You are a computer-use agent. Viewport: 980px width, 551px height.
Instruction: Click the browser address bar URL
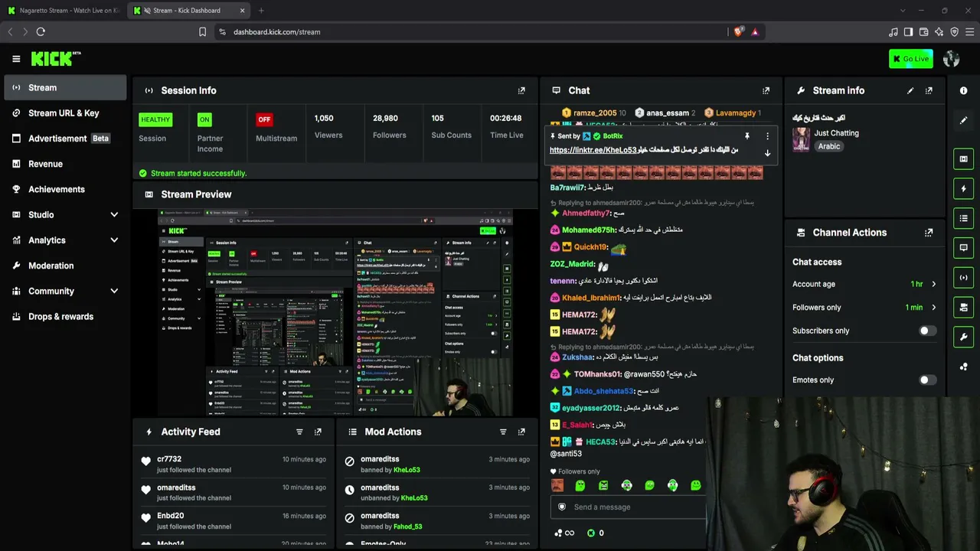pyautogui.click(x=276, y=32)
